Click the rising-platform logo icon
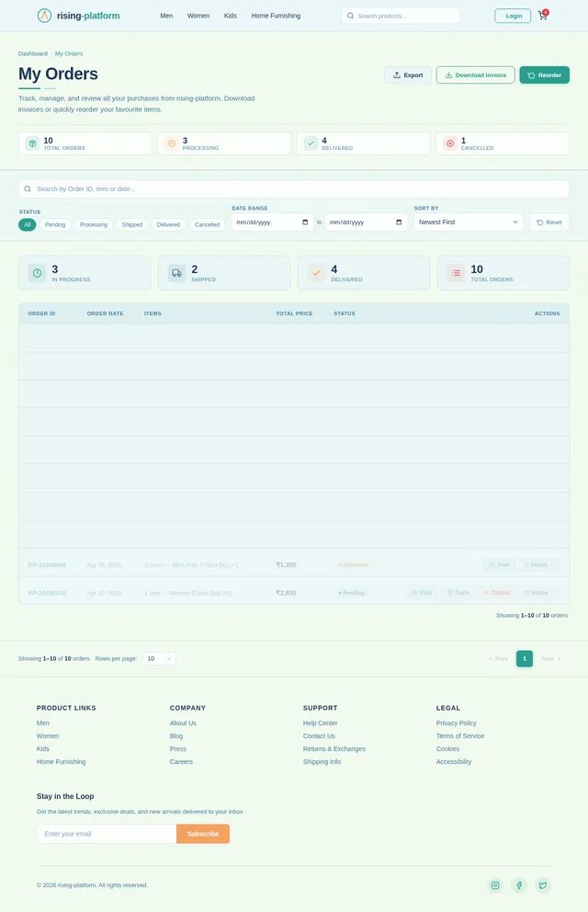This screenshot has height=912, width=588. tap(44, 16)
